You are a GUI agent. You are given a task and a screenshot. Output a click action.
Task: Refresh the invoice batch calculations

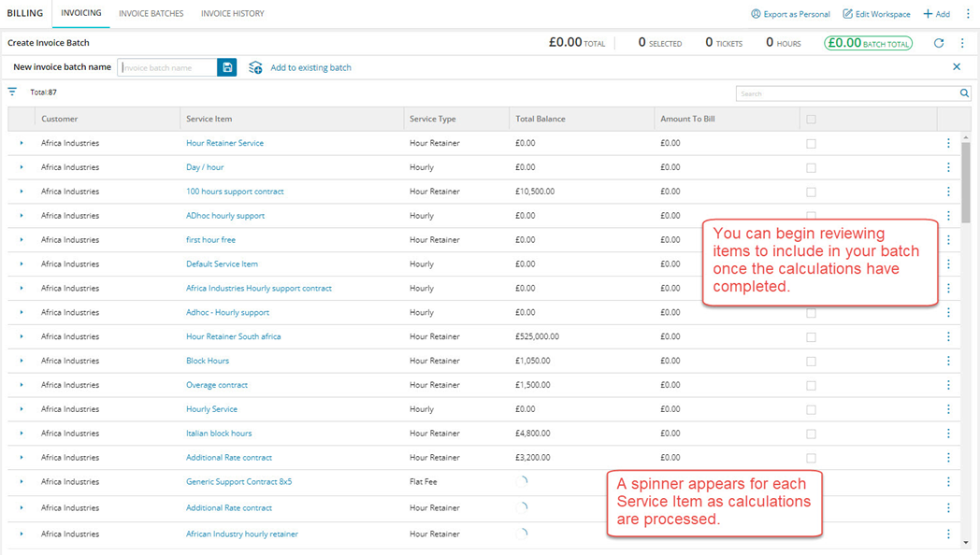click(939, 42)
